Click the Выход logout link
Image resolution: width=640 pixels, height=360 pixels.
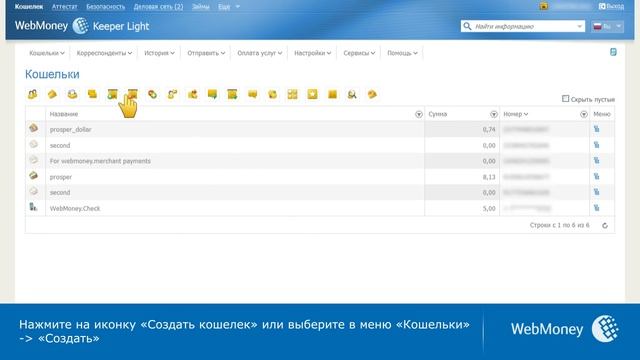[611, 6]
